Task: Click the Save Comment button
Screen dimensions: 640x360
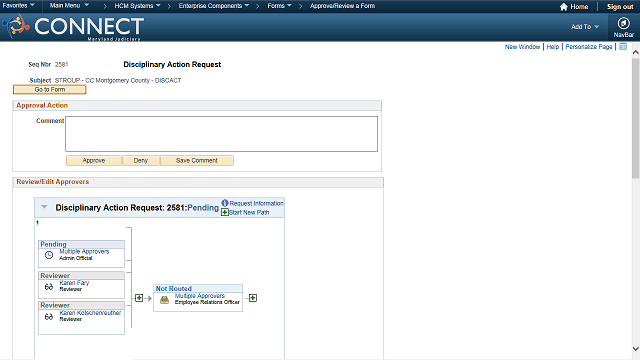Action: 197,160
